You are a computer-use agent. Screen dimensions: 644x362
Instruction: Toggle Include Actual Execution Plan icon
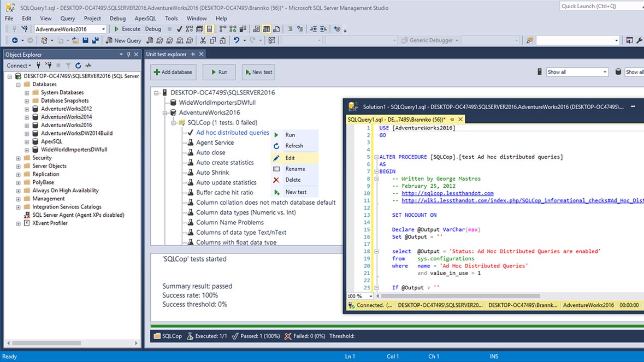[x=223, y=29]
